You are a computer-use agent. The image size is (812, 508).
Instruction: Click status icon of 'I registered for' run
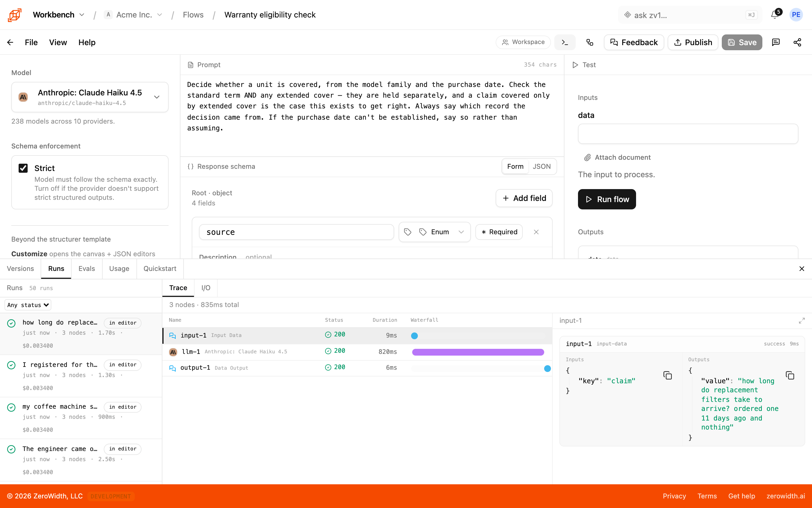pyautogui.click(x=11, y=365)
